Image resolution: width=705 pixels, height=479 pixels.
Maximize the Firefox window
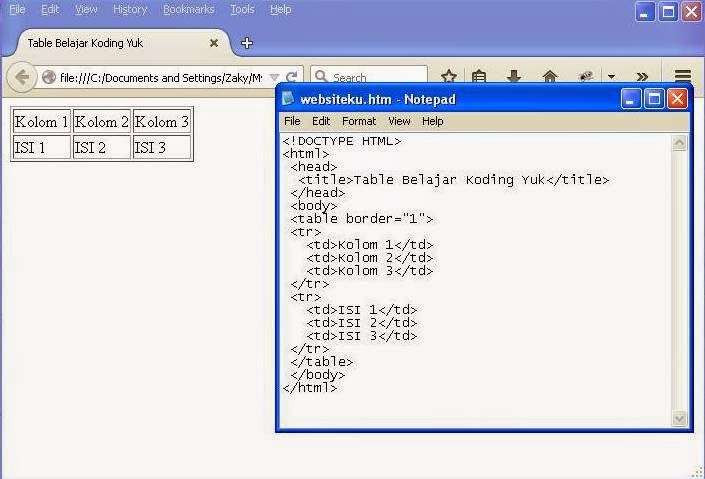click(668, 12)
